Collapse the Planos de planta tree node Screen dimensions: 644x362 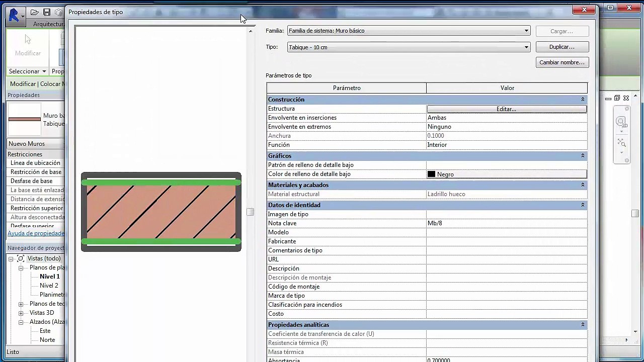pyautogui.click(x=21, y=268)
